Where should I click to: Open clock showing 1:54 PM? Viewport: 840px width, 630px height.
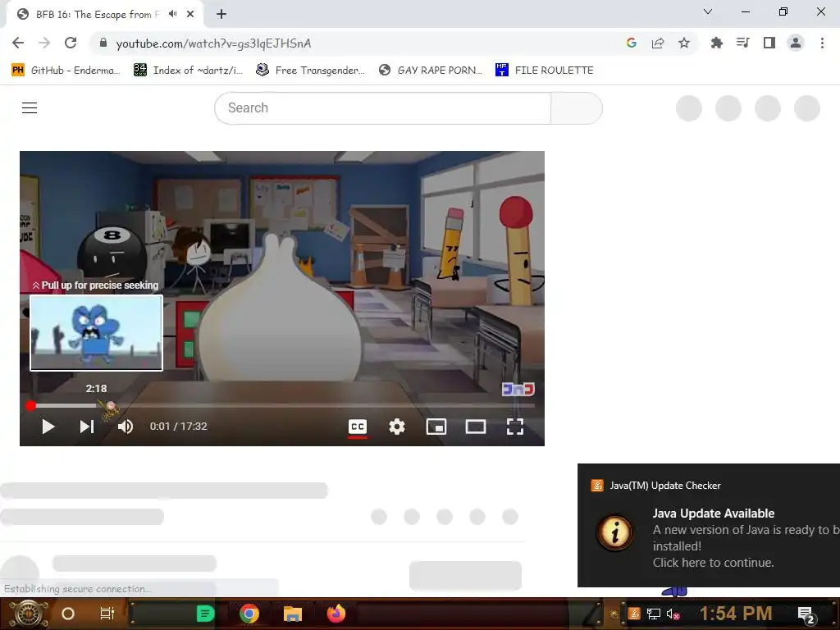pyautogui.click(x=736, y=614)
